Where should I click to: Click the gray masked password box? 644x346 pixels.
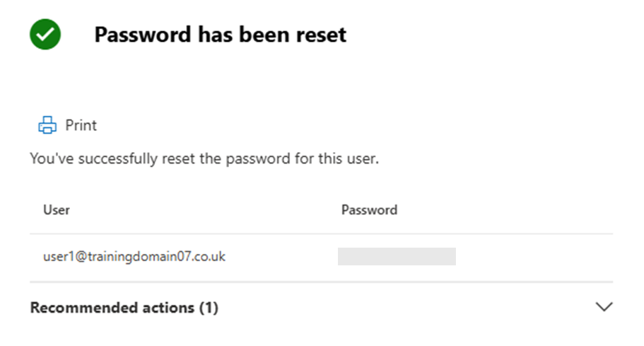[x=397, y=256]
